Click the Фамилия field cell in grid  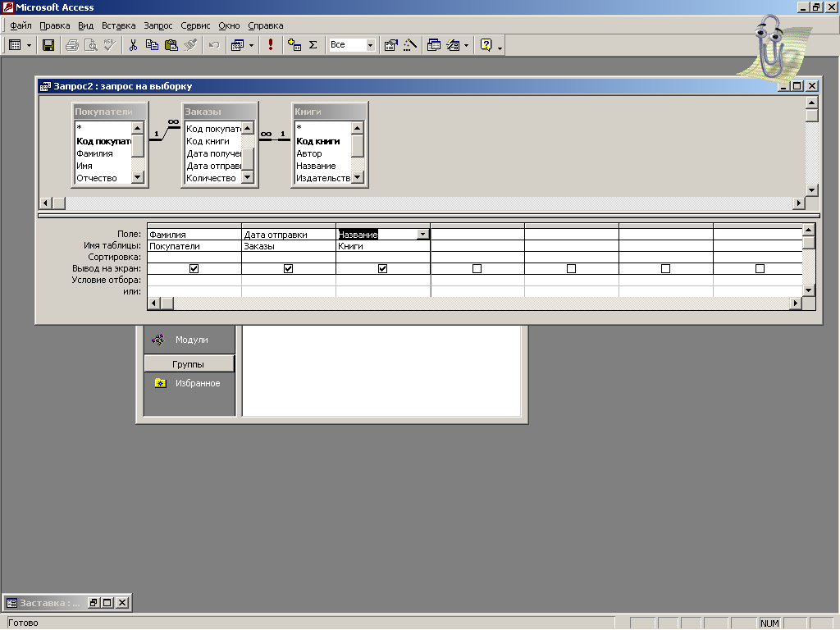(194, 235)
